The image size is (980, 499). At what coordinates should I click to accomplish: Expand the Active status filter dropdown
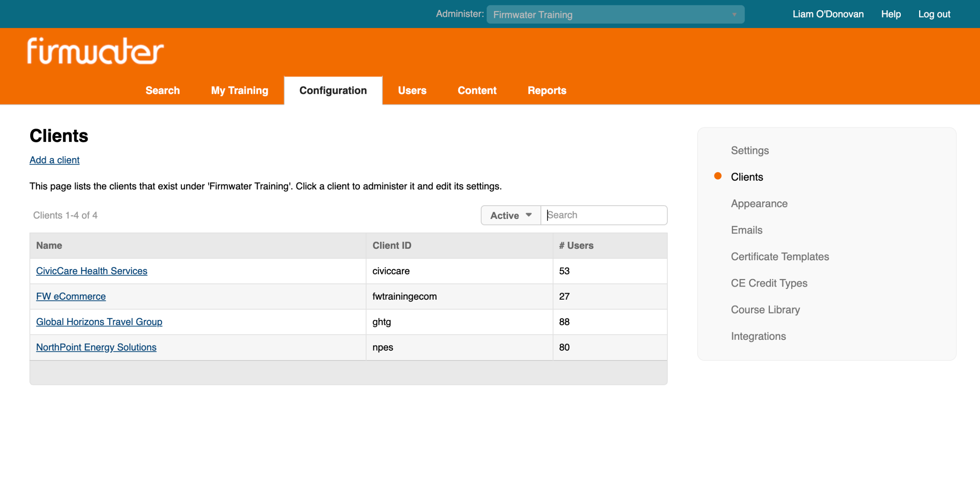click(511, 215)
